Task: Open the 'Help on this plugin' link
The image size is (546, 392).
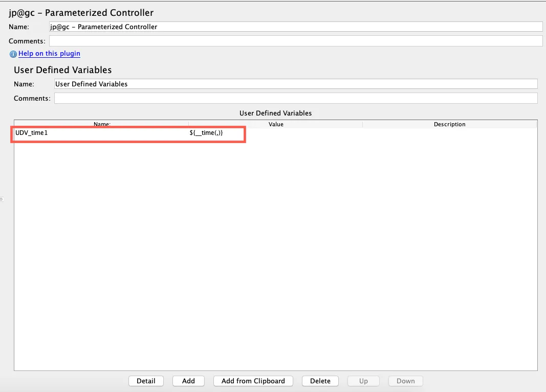Action: [x=49, y=54]
